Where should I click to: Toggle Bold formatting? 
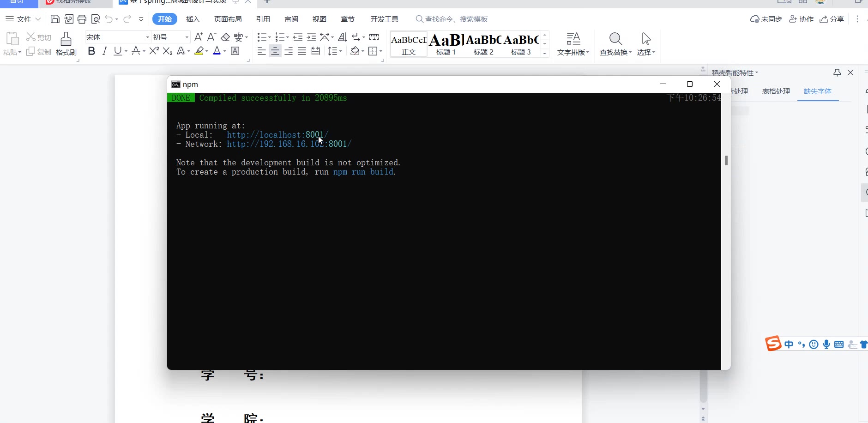(91, 51)
